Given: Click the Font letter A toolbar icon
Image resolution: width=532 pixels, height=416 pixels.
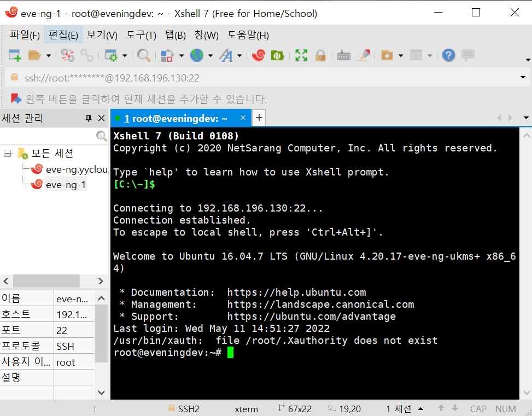Looking at the screenshot, I should 226,55.
